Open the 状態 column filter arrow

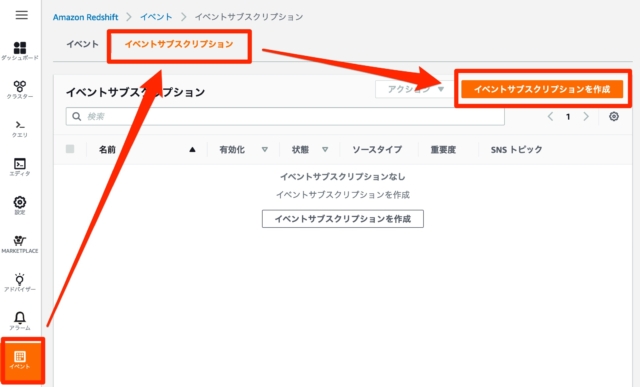(x=325, y=149)
